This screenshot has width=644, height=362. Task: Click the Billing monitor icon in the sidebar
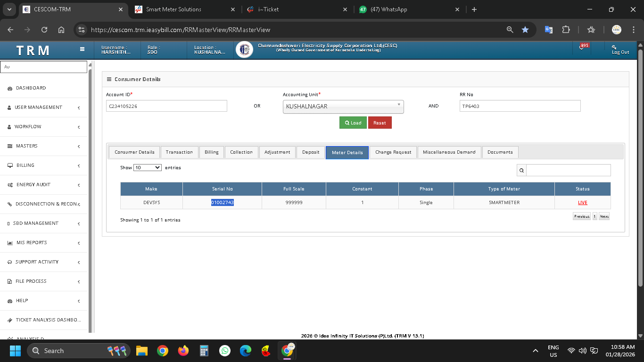tap(10, 165)
